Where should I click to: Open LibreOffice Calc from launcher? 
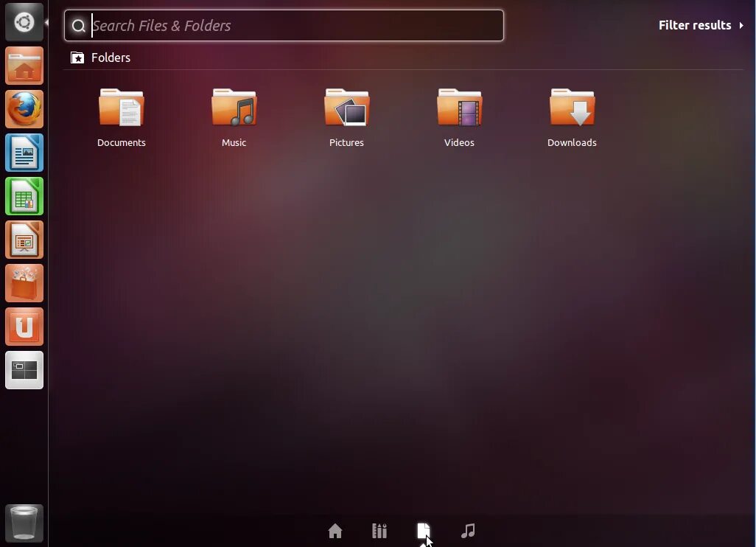tap(24, 196)
